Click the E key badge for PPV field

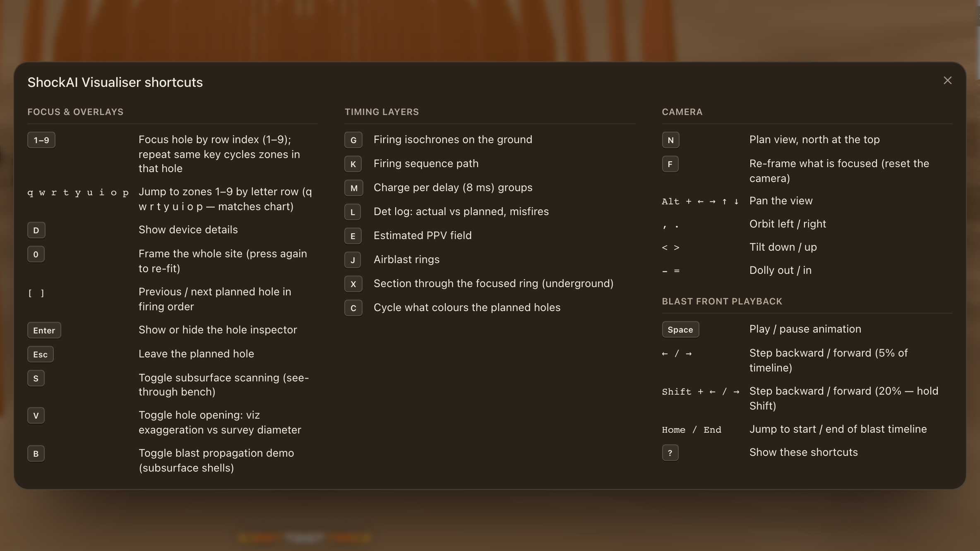coord(353,236)
